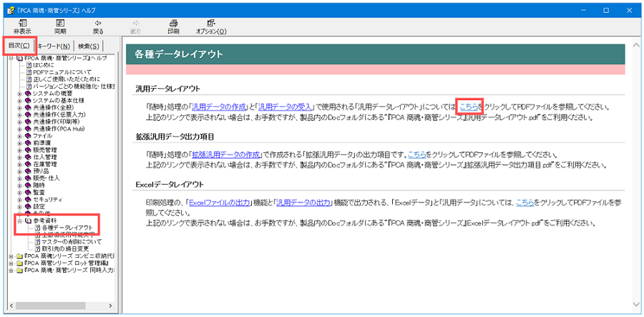Screen dimensions: 644x317
Task: Click the PCA 商管シリーズ ロット管理編 folder icon
Action: click(x=19, y=263)
